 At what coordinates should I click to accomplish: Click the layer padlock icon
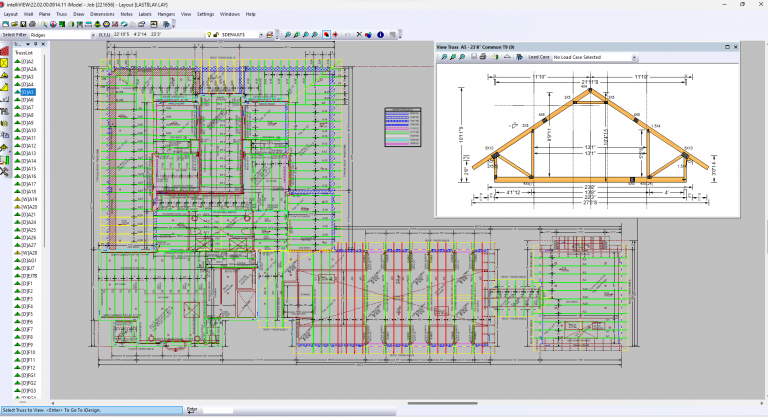[216, 35]
